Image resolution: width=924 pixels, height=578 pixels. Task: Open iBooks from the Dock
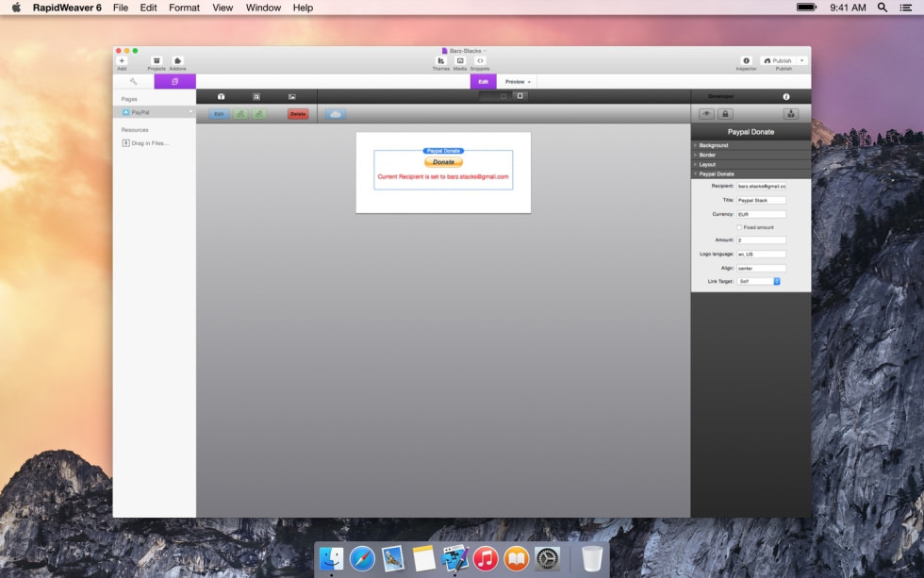517,558
